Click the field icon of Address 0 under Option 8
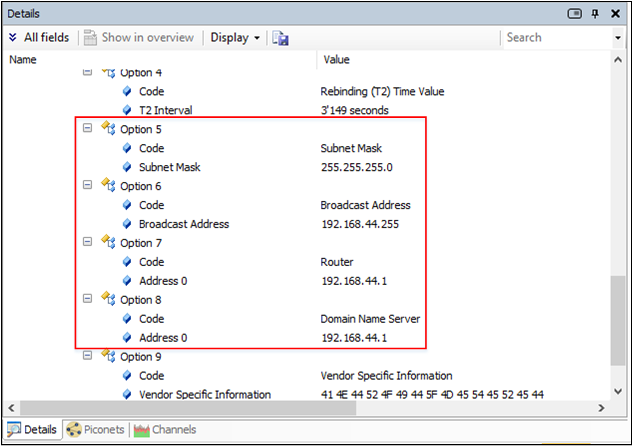The width and height of the screenshot is (633, 446). pos(127,337)
